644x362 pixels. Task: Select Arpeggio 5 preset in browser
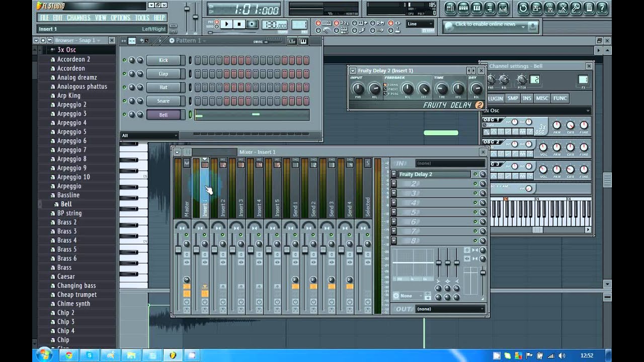coord(71,132)
